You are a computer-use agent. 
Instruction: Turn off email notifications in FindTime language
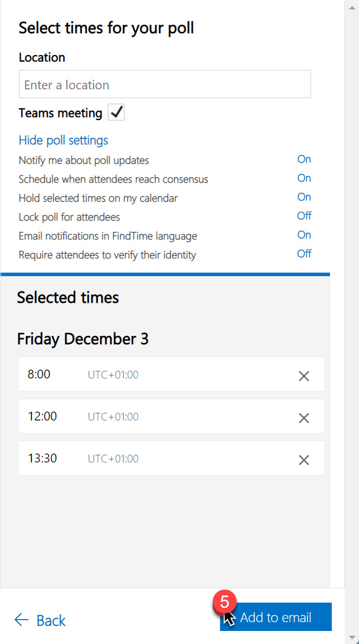[304, 235]
